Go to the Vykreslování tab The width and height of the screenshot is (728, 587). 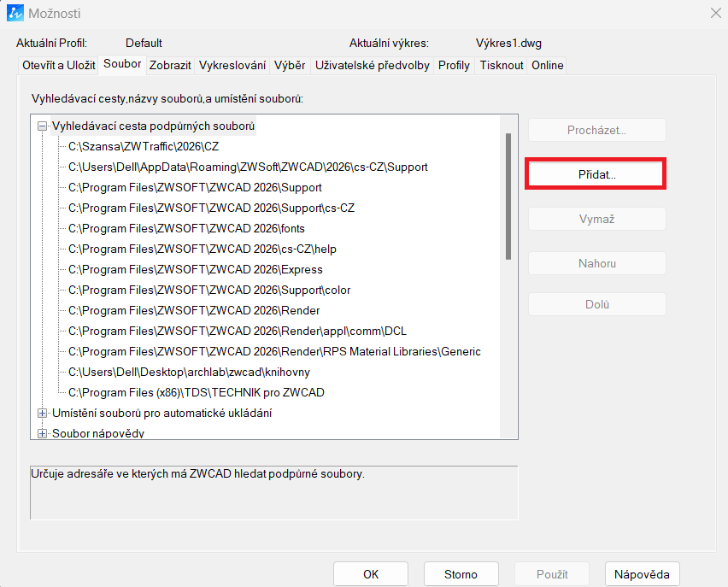pyautogui.click(x=232, y=66)
